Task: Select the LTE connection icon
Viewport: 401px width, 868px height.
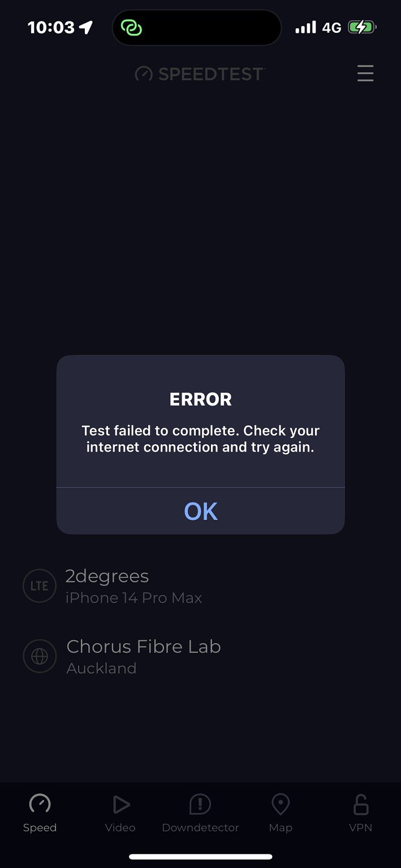Action: pyautogui.click(x=40, y=586)
